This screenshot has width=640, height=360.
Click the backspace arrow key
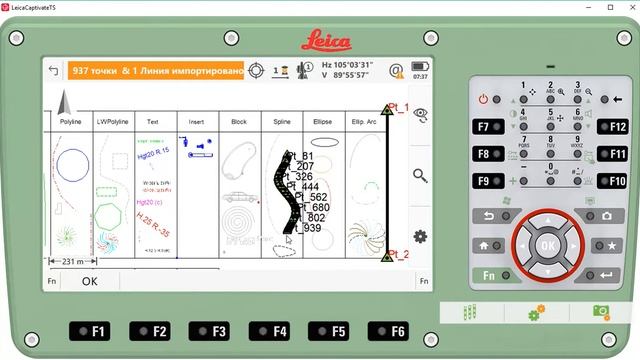click(612, 99)
